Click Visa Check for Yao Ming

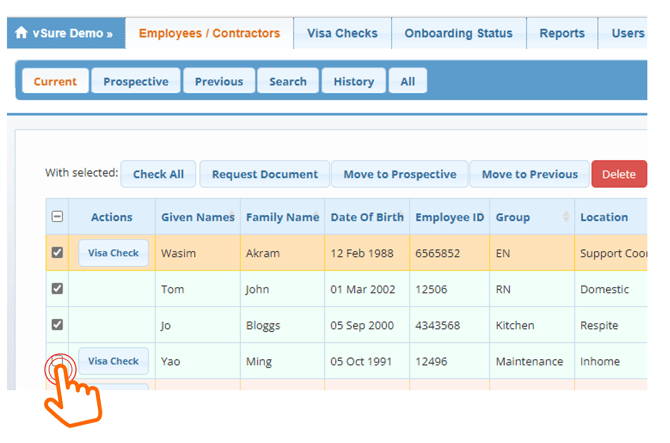click(113, 361)
